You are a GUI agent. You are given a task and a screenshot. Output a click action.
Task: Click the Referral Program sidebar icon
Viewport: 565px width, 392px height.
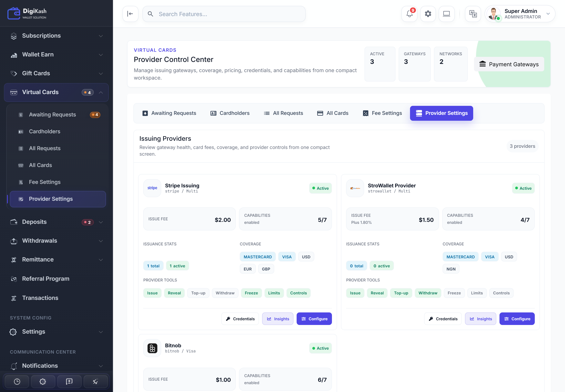point(14,279)
